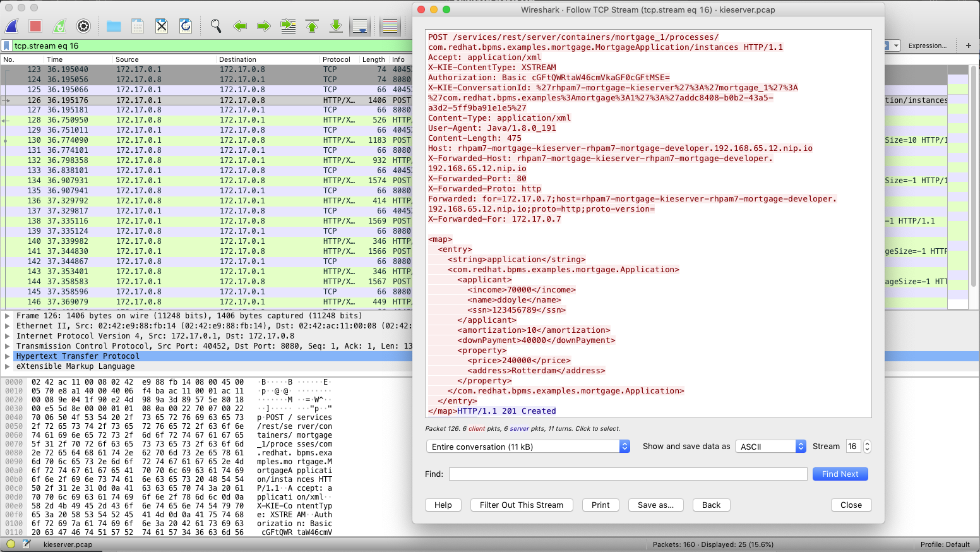Click the Find Next button
The image size is (980, 552).
840,474
